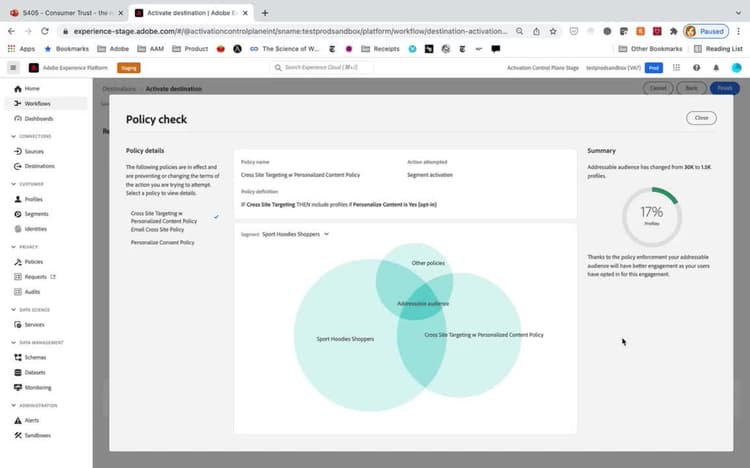
Task: Open the Other Bookmarks folder
Action: pos(650,49)
